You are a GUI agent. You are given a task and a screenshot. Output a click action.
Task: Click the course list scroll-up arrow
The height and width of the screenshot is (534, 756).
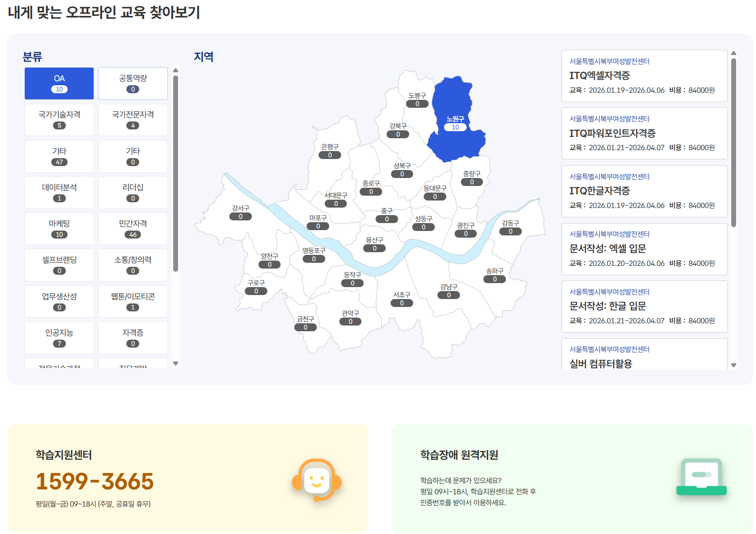click(733, 53)
